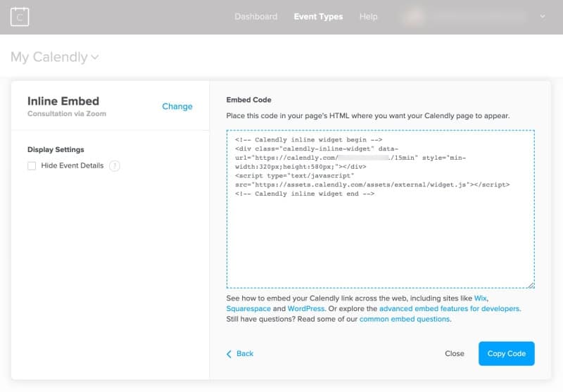The image size is (563, 392).
Task: Click the Calendly logo icon
Action: click(20, 16)
